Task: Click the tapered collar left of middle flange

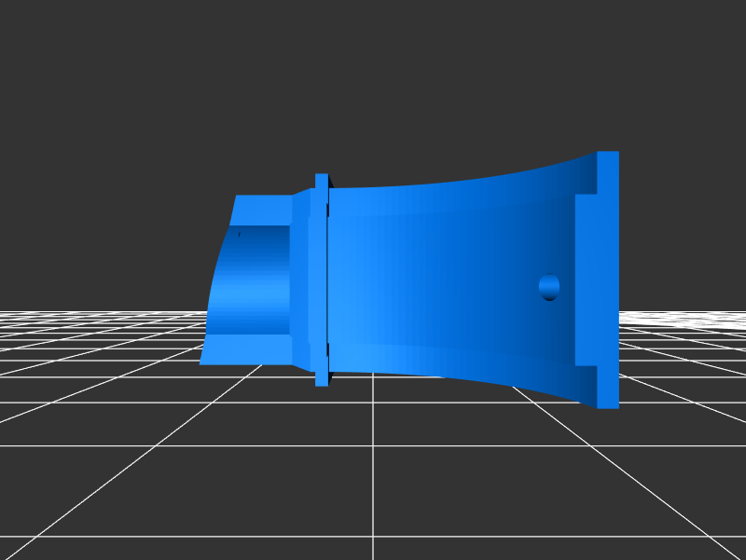Action: pos(302,280)
